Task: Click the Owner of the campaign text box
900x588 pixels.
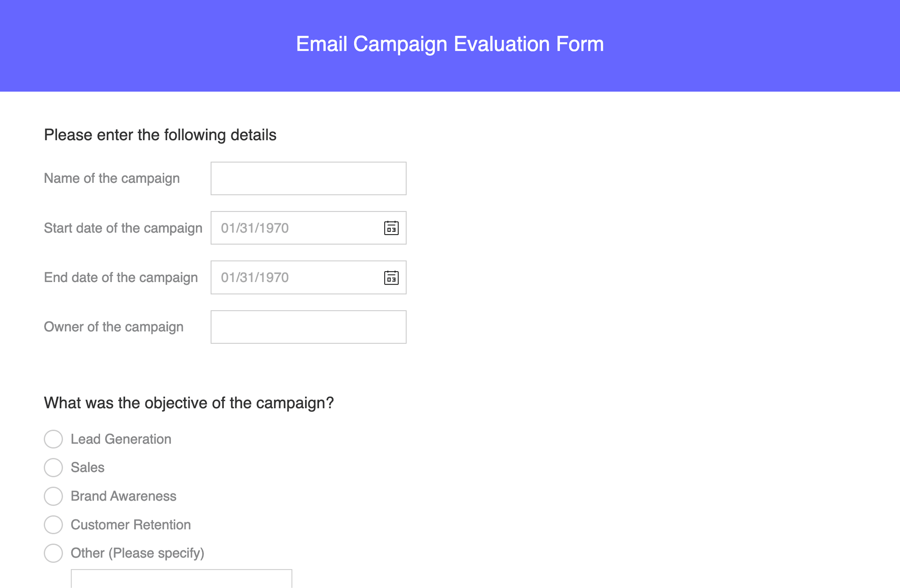Action: click(308, 327)
